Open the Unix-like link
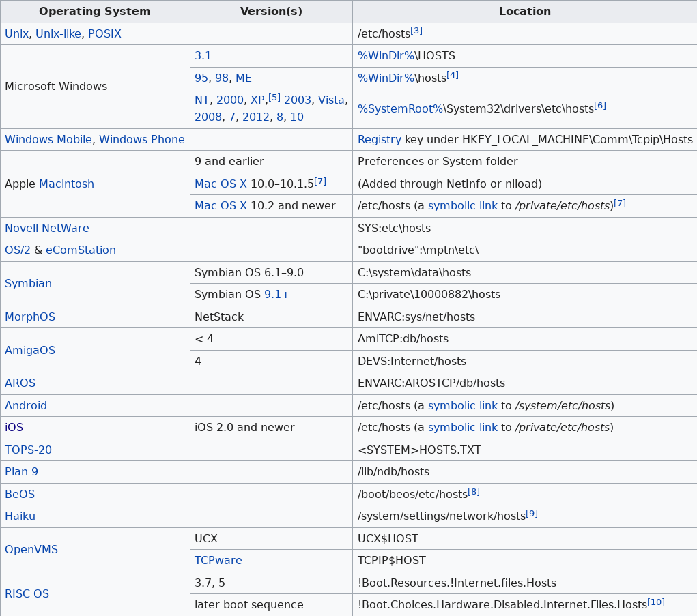The height and width of the screenshot is (616, 697). tap(58, 33)
